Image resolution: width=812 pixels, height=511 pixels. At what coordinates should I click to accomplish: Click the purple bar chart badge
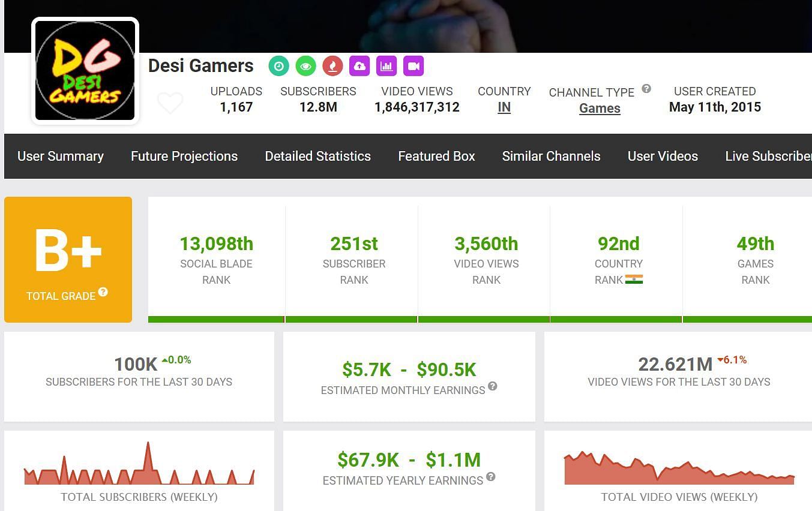(x=386, y=66)
